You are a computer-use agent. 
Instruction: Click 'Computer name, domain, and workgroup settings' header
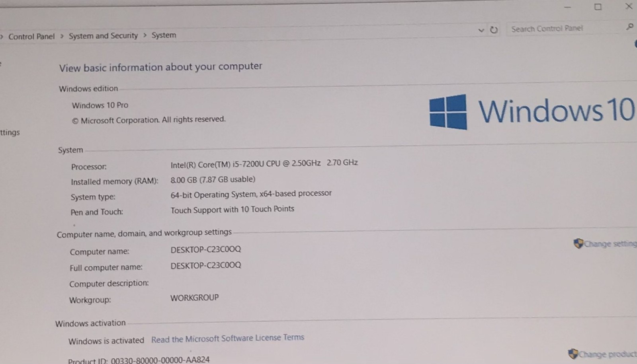tap(144, 233)
